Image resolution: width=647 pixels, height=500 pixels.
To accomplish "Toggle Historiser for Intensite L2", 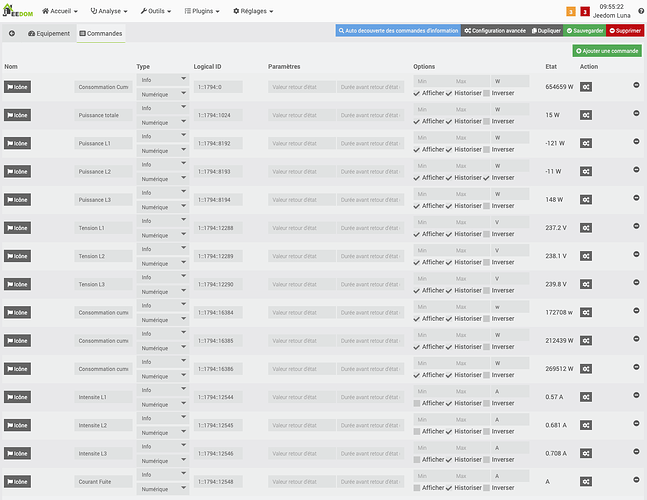I will [449, 432].
